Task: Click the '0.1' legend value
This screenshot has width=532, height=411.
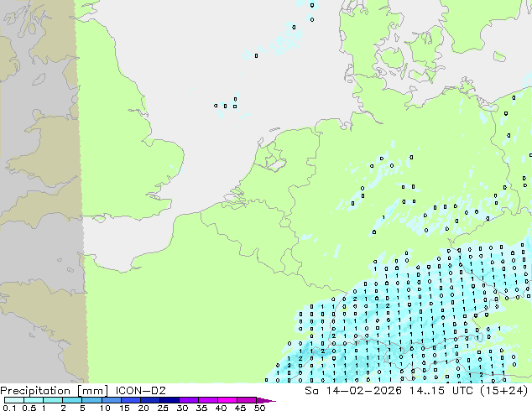Action: tap(9, 408)
